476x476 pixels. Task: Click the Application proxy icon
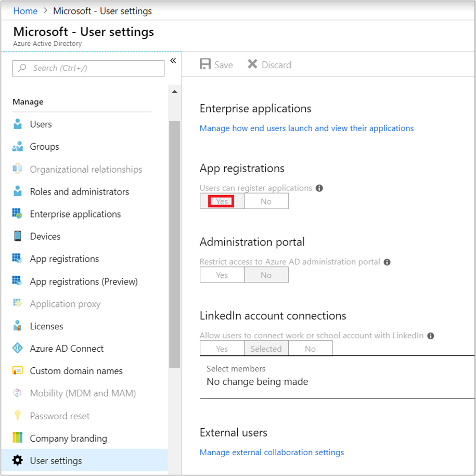coord(17,303)
